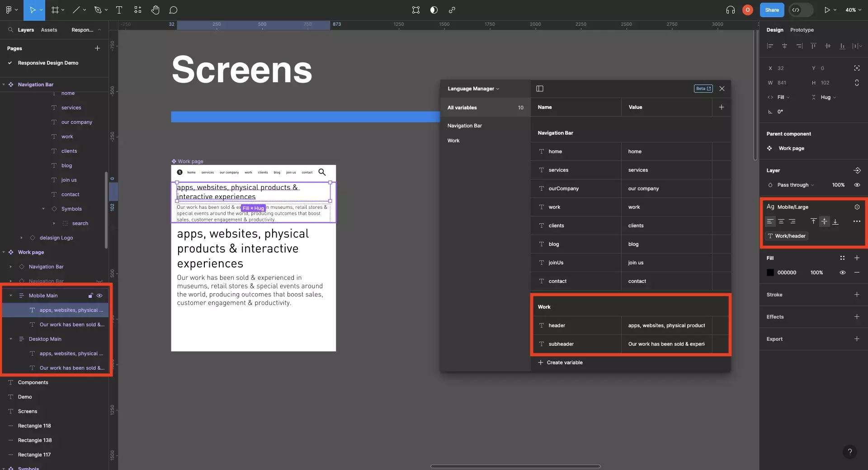The width and height of the screenshot is (868, 470).
Task: Switch to the Design tab
Action: pos(774,30)
